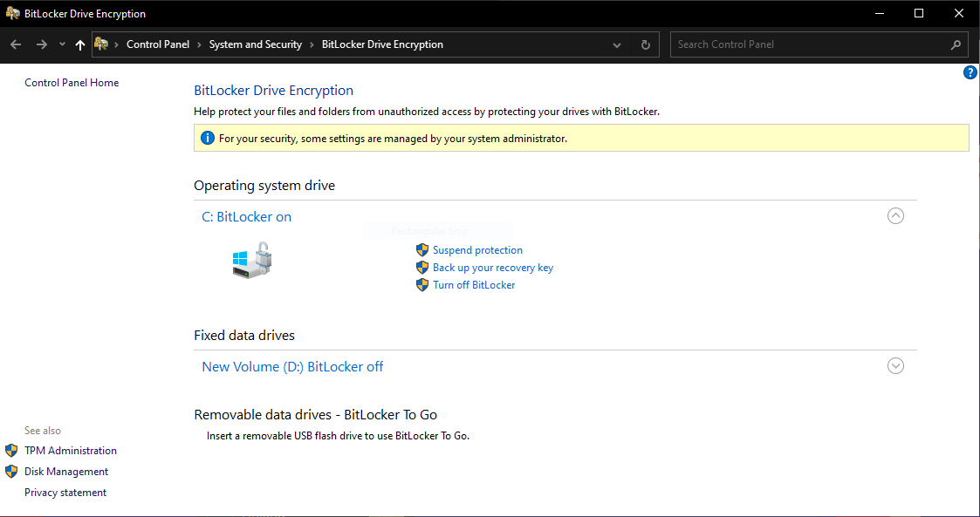Screen dimensions: 980x517
Task: Click breadcrumb arrow after System and Security
Action: point(312,45)
